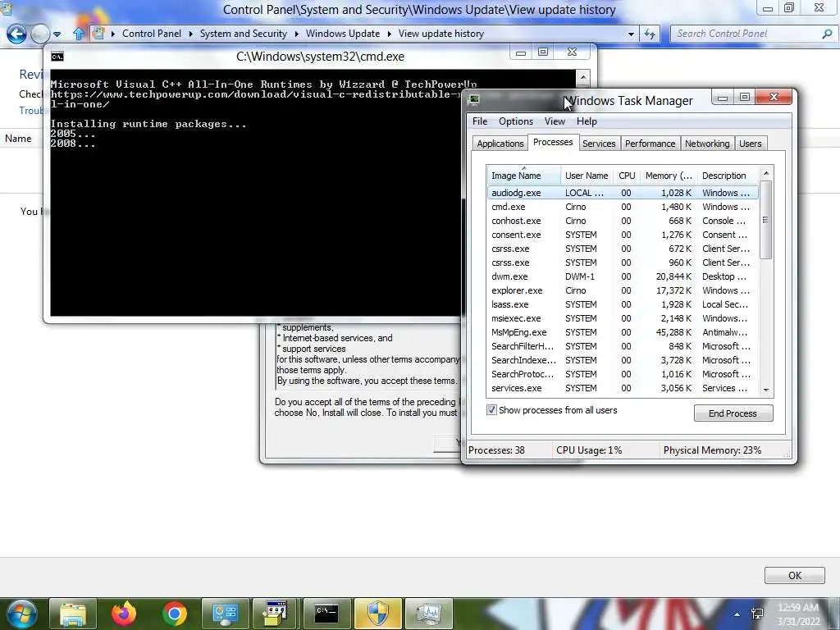Click the cmd window scroll-up arrow

pos(583,78)
